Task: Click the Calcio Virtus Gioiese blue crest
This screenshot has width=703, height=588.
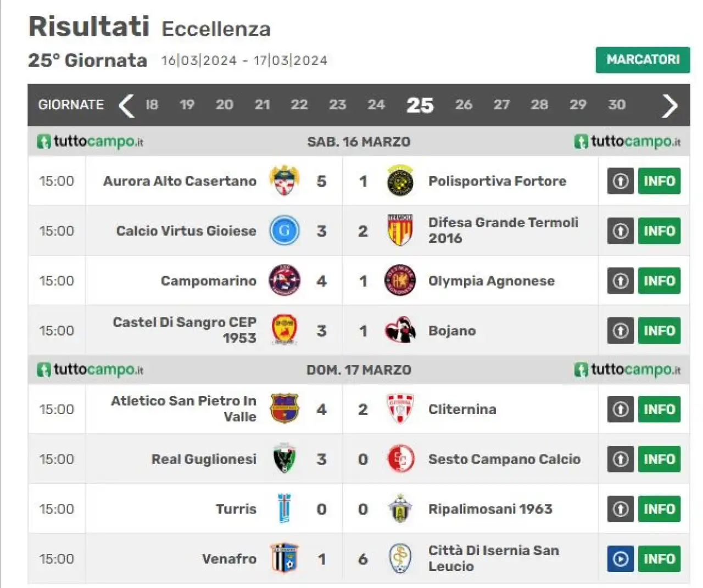Action: pos(284,231)
